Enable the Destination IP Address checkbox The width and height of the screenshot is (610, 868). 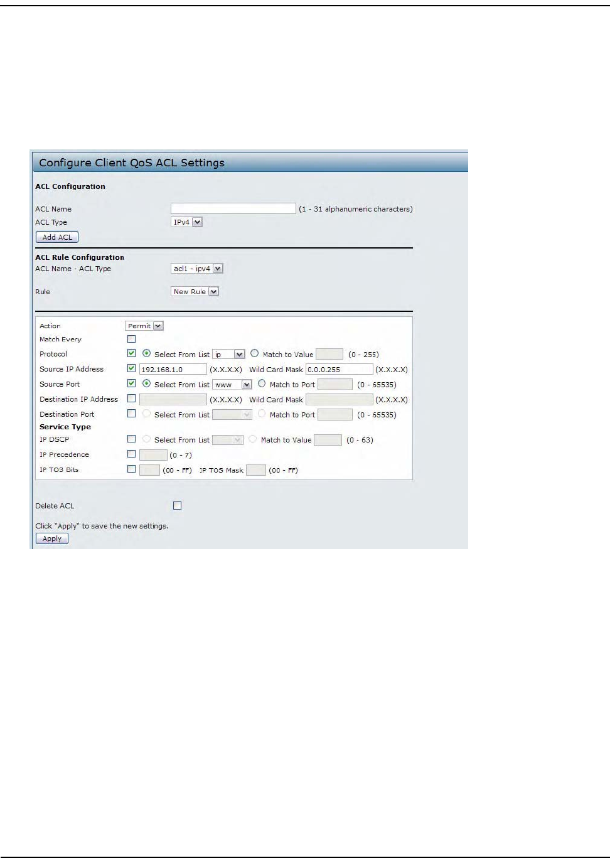132,398
